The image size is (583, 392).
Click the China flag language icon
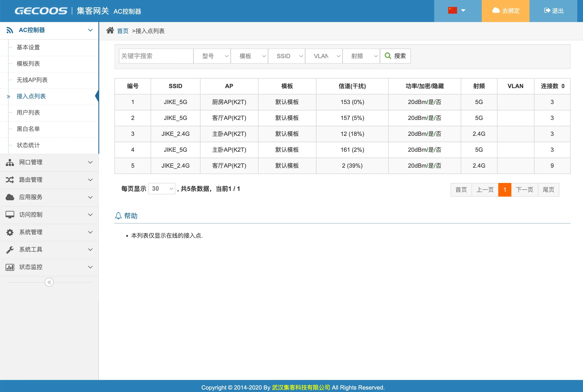coord(452,10)
